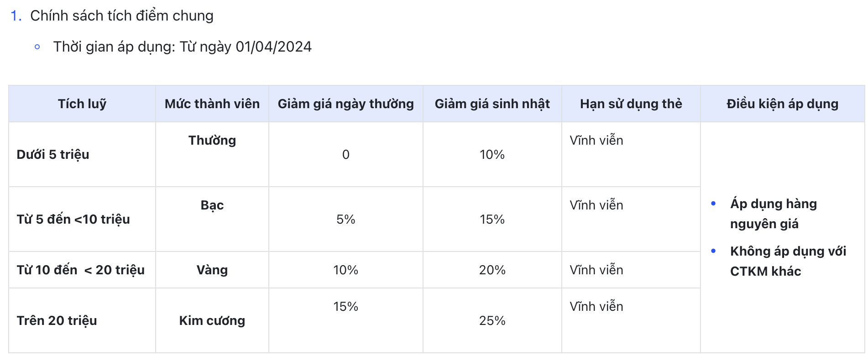868x356 pixels.
Task: Click the "Vàng" membership level cell
Action: click(x=212, y=270)
